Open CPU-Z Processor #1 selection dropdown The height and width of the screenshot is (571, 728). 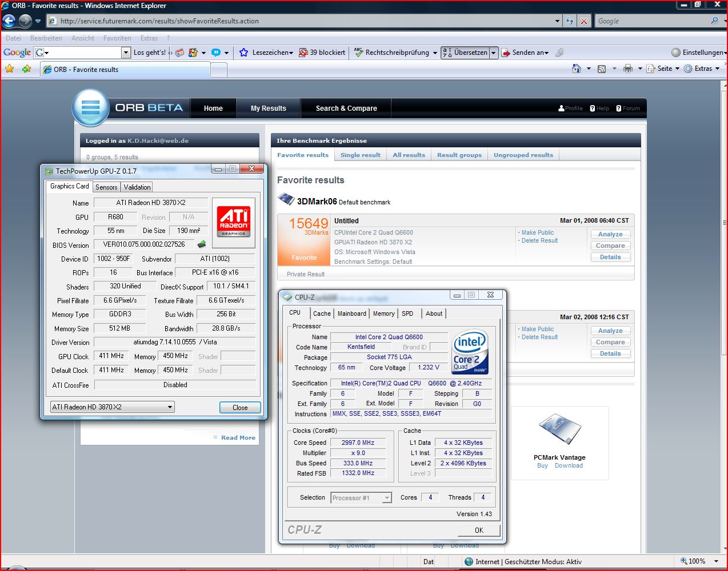(x=362, y=498)
